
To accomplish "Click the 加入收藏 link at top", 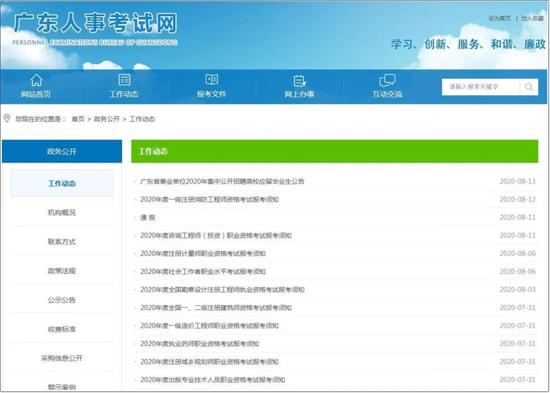I will tap(532, 19).
